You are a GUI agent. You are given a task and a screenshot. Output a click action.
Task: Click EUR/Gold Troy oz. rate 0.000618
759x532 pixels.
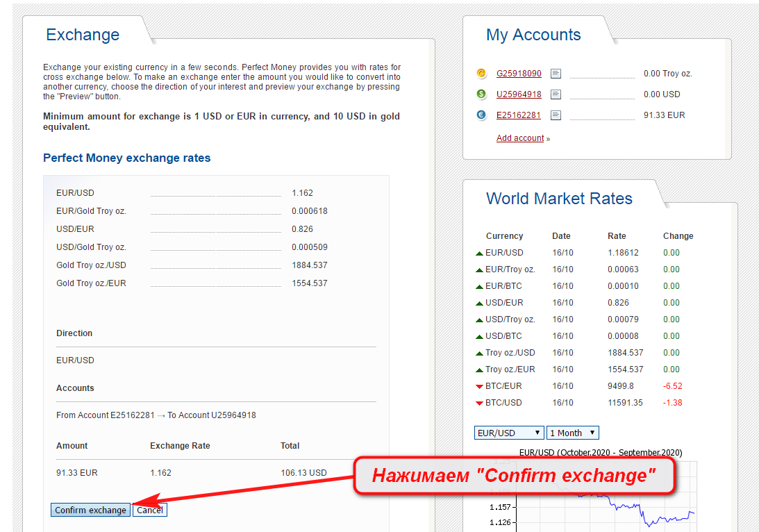(x=309, y=211)
